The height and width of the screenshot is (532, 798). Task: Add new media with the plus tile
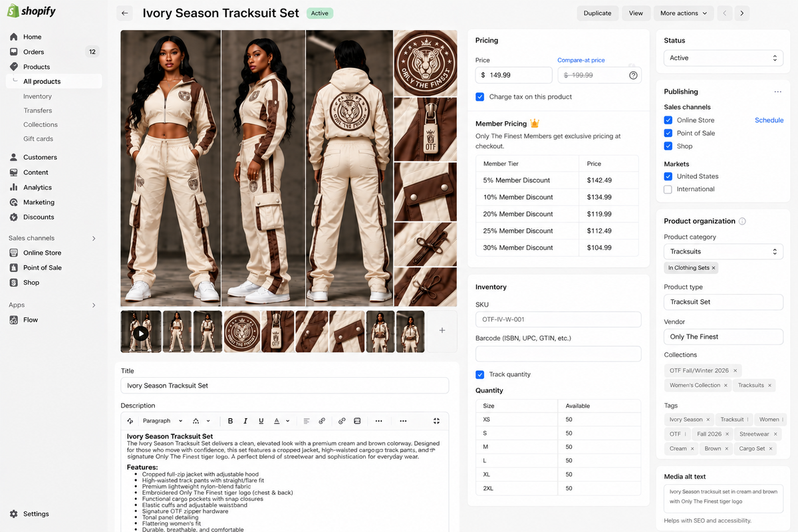tap(442, 331)
